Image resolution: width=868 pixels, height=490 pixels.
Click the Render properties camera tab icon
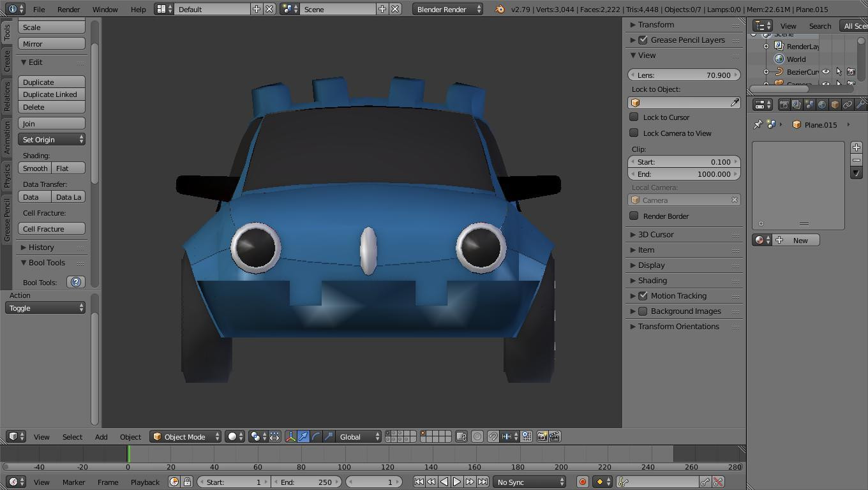(x=784, y=105)
